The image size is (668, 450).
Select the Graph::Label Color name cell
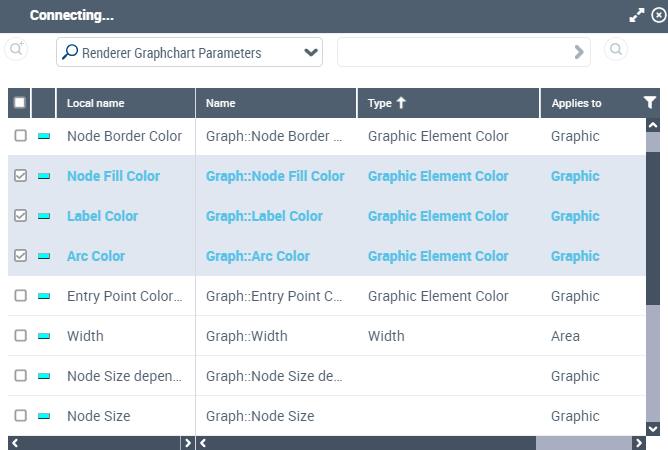[x=264, y=216]
